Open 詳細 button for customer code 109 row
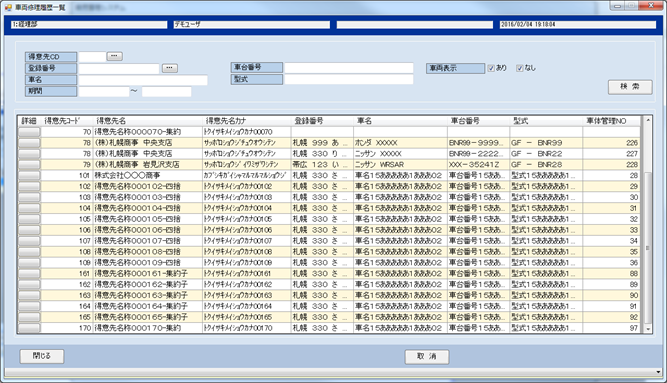This screenshot has height=383, width=667. click(29, 263)
